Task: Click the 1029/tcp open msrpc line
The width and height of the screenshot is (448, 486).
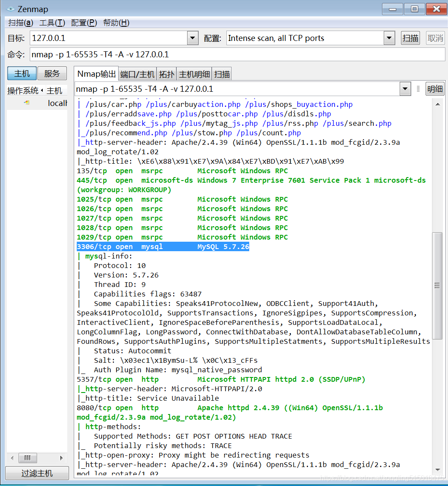Action: point(182,237)
